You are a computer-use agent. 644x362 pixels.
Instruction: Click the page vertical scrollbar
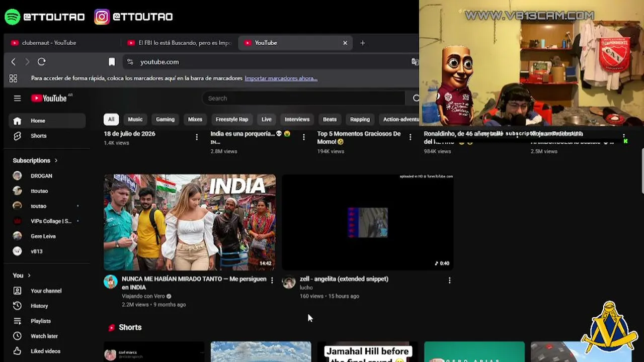(x=641, y=171)
